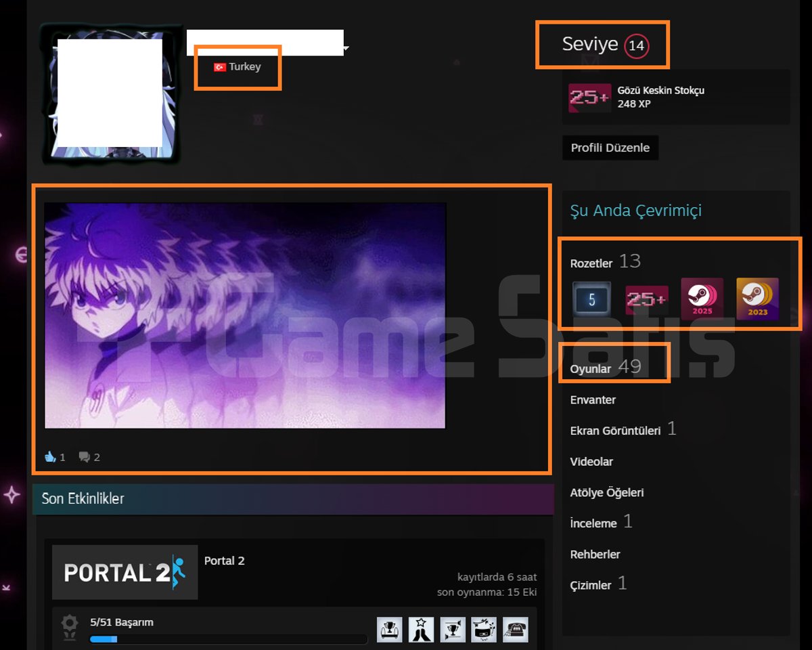
Task: Click the Son Etkinlikler header
Action: 293,499
